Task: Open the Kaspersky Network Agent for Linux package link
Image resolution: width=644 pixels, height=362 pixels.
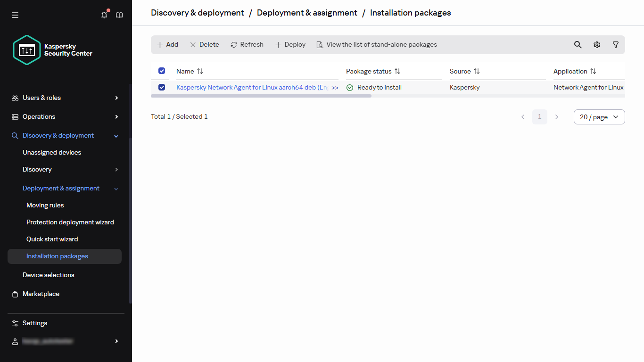Action: click(x=250, y=87)
